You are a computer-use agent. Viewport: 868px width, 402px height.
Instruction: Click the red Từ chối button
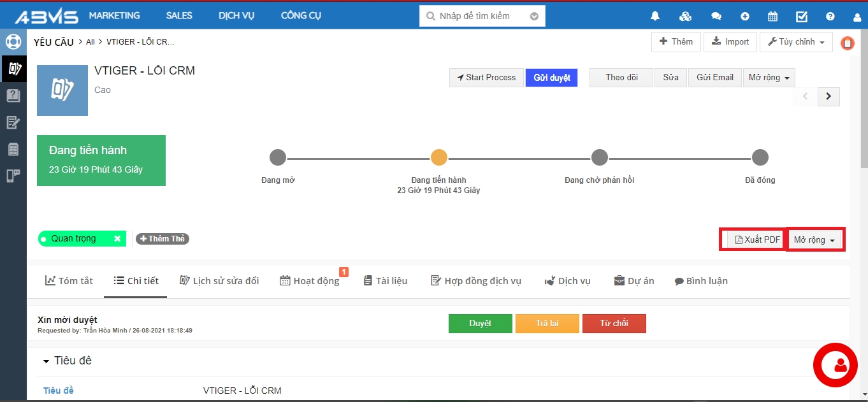tap(614, 324)
